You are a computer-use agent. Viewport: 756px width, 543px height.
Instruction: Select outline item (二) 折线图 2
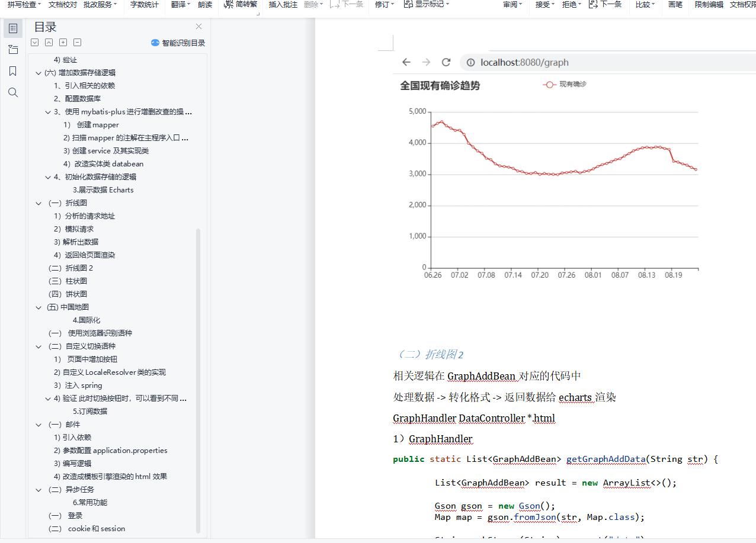coord(71,268)
